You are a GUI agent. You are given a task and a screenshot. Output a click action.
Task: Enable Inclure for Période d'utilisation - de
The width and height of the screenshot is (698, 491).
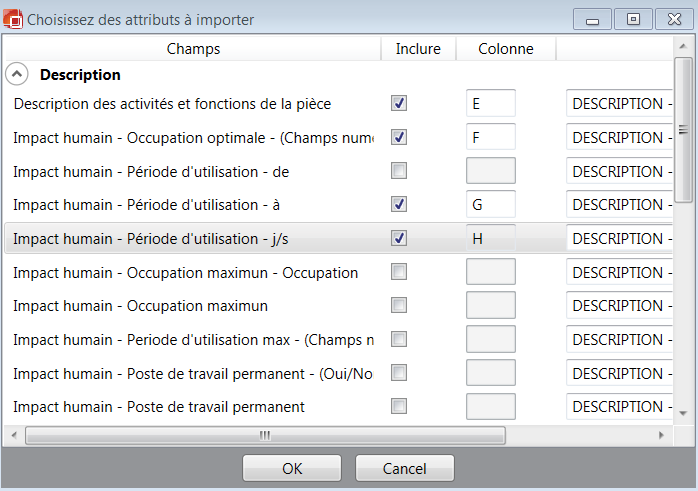tap(399, 171)
